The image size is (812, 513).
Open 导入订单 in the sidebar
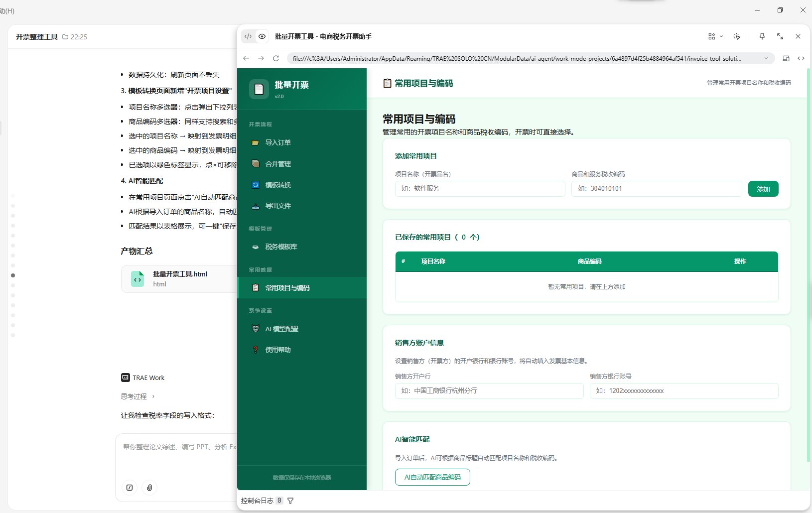click(302, 142)
